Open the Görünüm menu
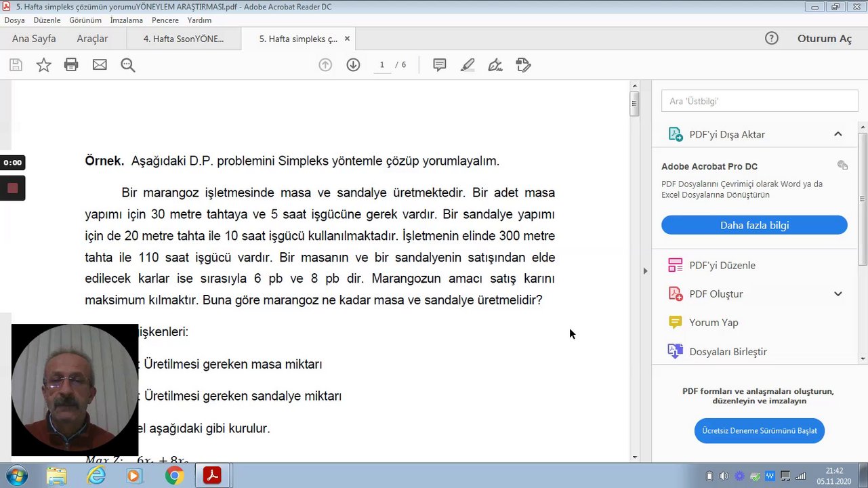 (x=85, y=20)
